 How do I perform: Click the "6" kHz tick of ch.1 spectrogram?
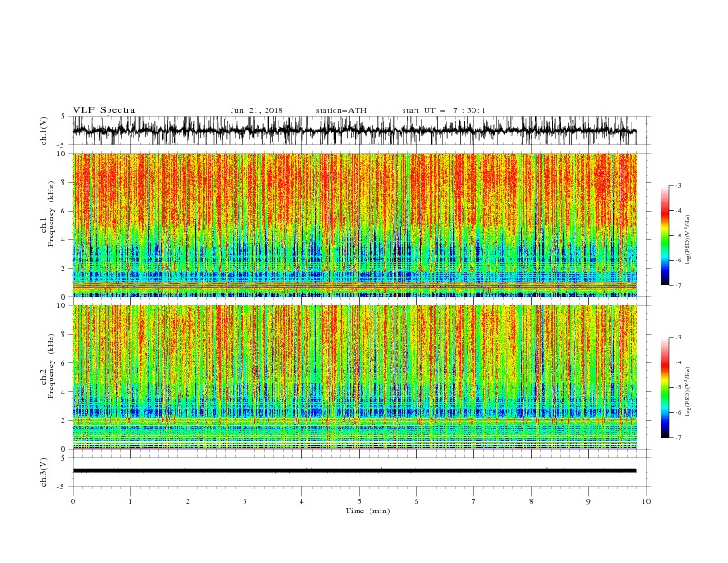click(x=64, y=212)
